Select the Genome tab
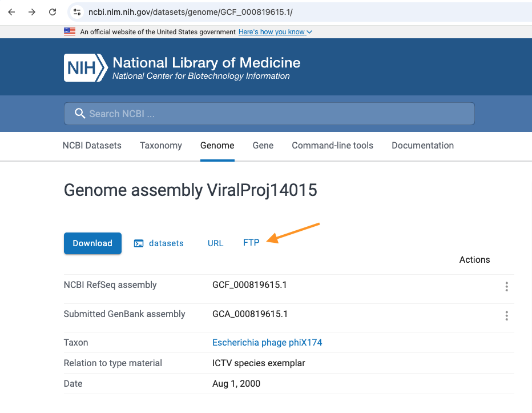This screenshot has width=532, height=413. click(x=217, y=145)
